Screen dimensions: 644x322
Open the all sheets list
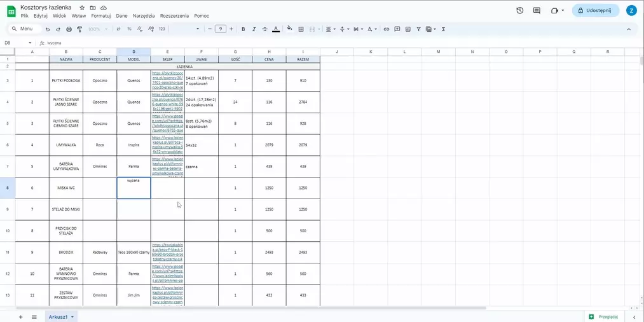tap(34, 317)
